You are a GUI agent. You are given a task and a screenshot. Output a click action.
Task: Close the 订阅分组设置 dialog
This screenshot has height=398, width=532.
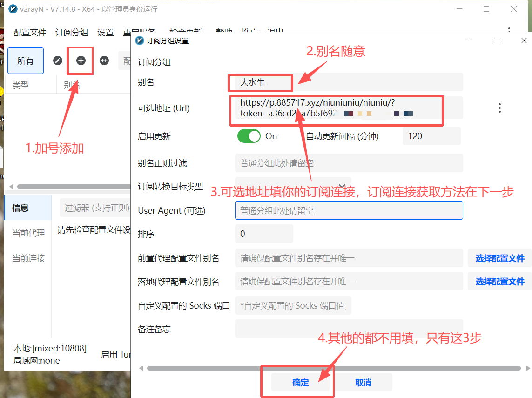coord(524,40)
